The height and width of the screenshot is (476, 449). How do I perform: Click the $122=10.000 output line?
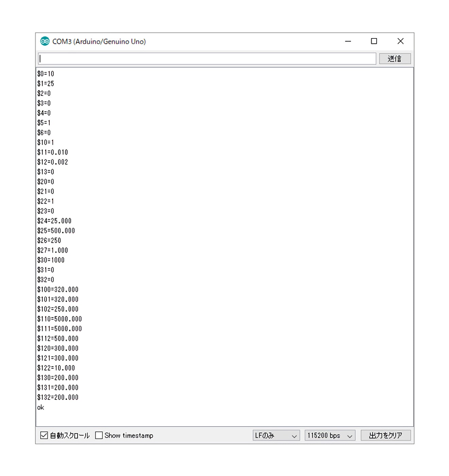(x=56, y=368)
